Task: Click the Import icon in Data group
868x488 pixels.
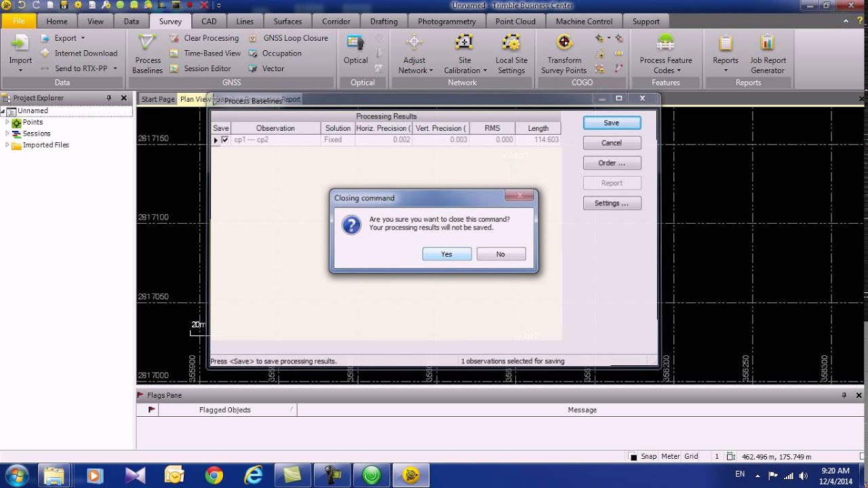Action: [x=20, y=43]
